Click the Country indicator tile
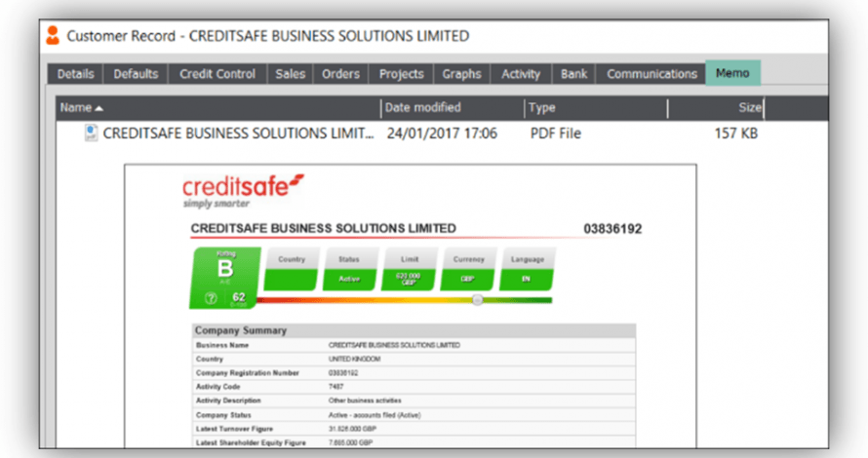868x458 pixels. pos(292,269)
